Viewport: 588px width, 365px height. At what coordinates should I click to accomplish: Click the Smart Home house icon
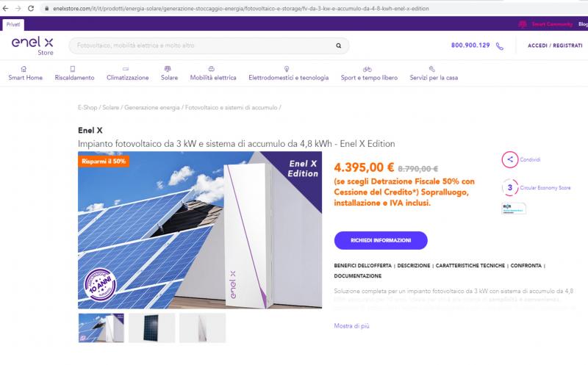(24, 69)
